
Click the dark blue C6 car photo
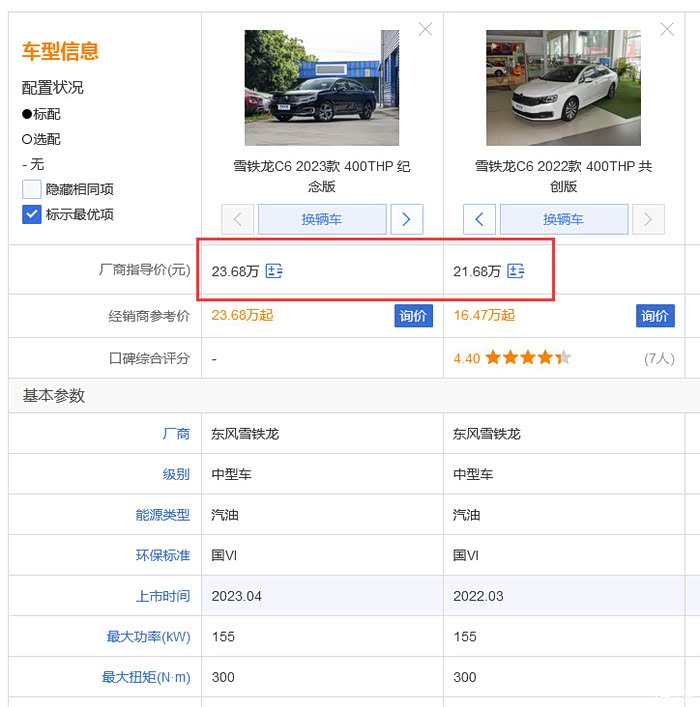(322, 88)
